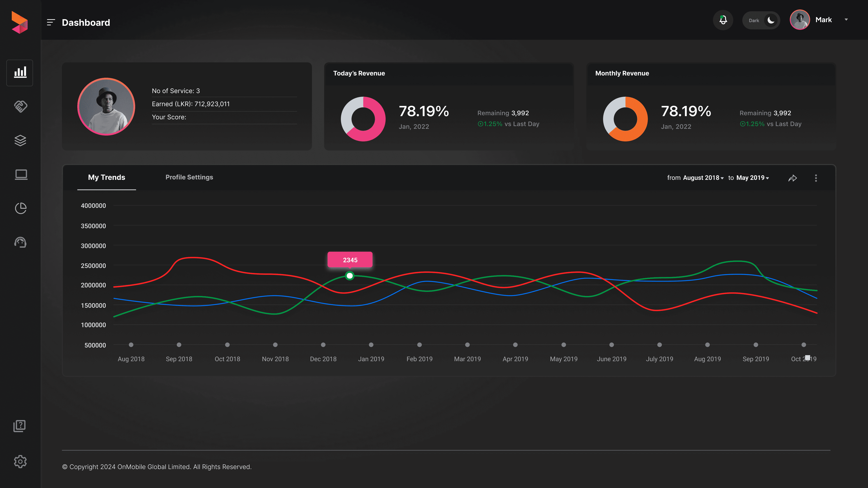868x488 pixels.
Task: Open the help question-mark icon in sidebar
Action: point(19,426)
